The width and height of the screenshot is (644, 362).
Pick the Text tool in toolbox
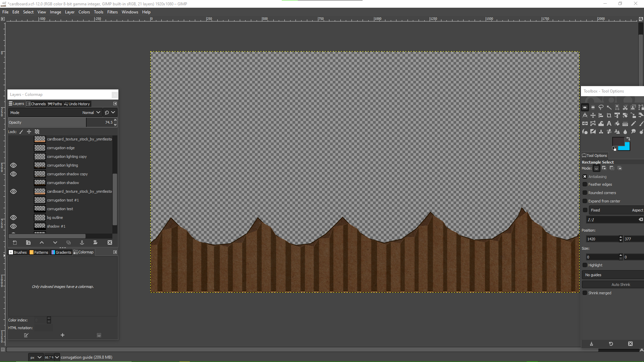(609, 124)
